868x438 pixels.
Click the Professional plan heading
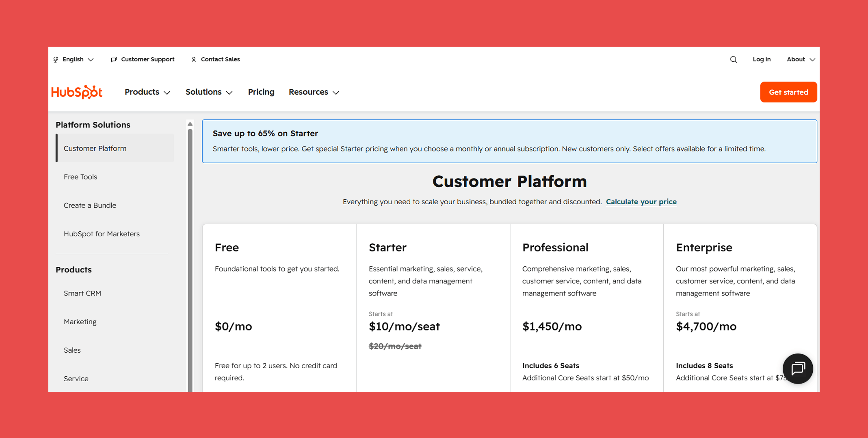coord(555,247)
